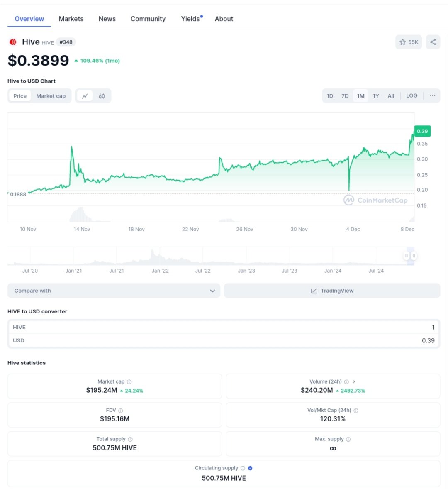
Task: Toggle LOG scale on the chart
Action: 411,95
